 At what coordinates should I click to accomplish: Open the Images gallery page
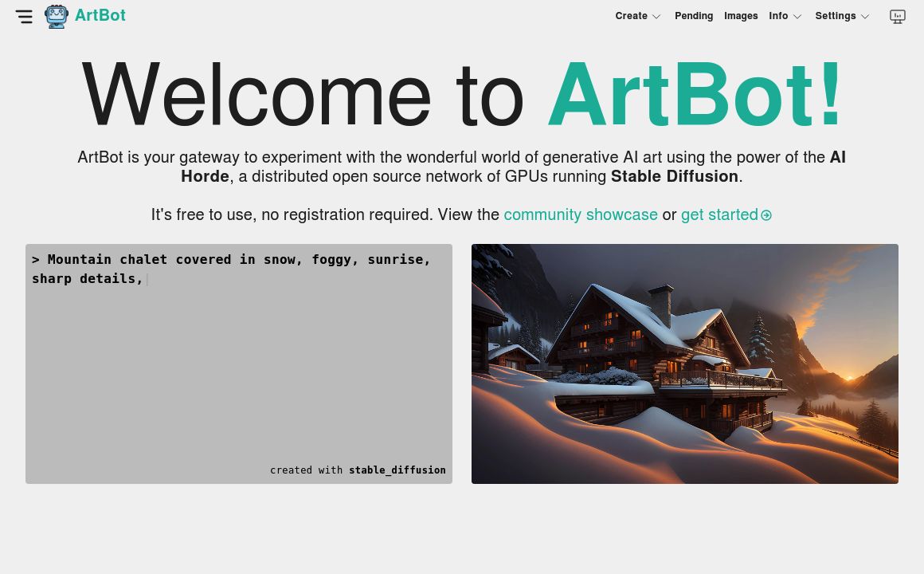(741, 16)
